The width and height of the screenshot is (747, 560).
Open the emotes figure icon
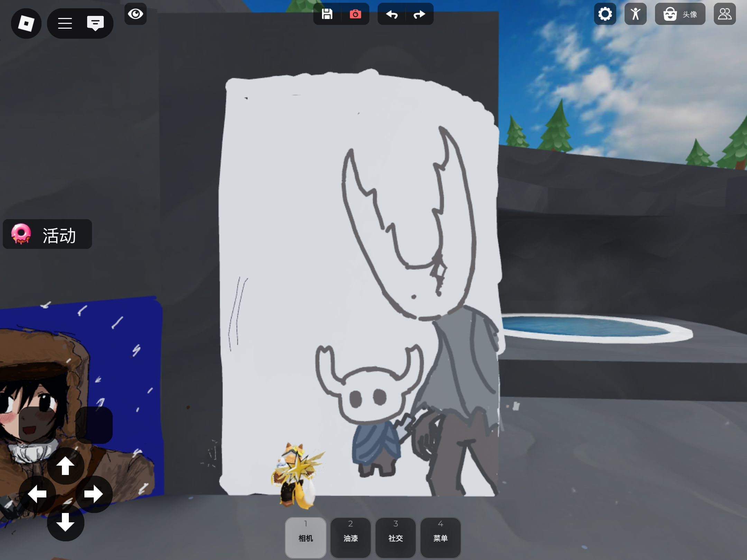coord(635,14)
